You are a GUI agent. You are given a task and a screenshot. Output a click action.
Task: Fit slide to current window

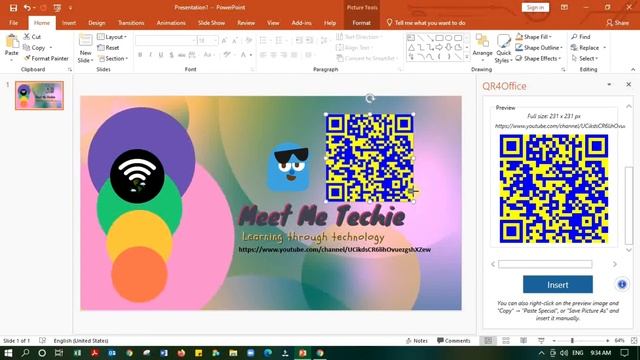point(634,340)
